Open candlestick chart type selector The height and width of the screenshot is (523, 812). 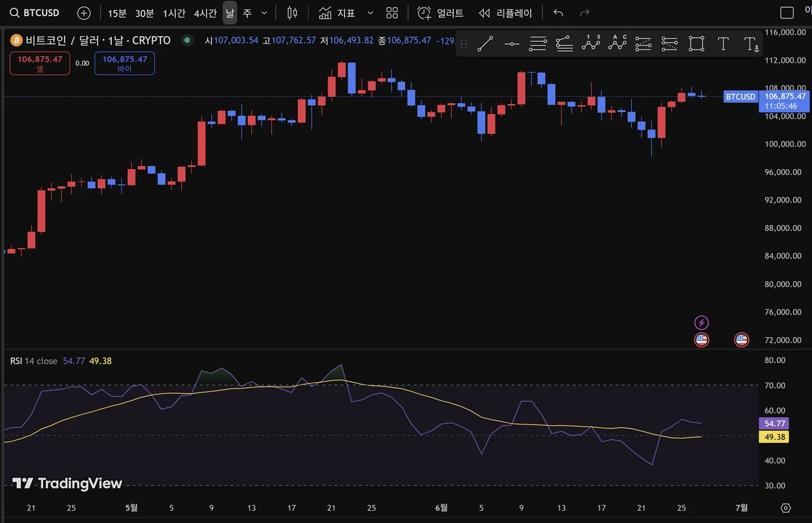coord(292,13)
